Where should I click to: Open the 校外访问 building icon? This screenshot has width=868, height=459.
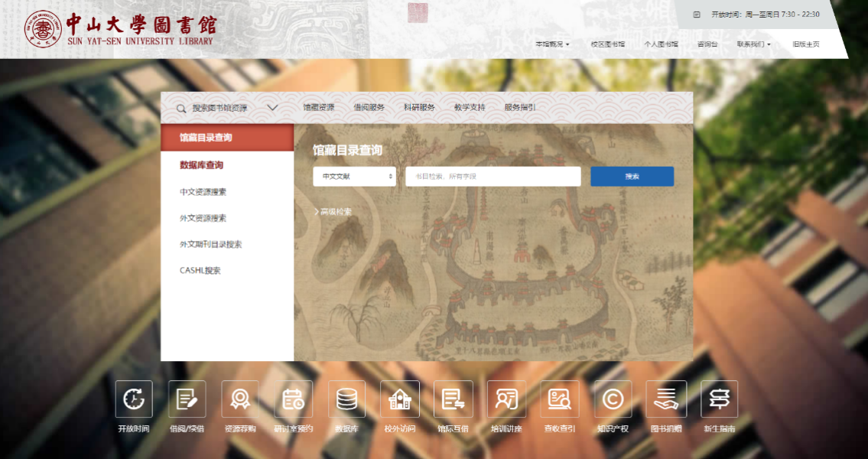coord(400,399)
